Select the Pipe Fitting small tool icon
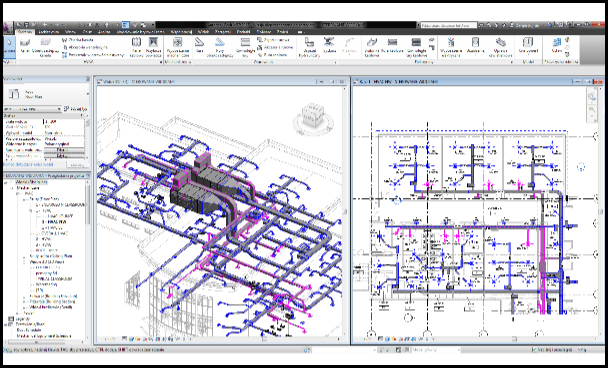608x368 pixels. tap(260, 40)
